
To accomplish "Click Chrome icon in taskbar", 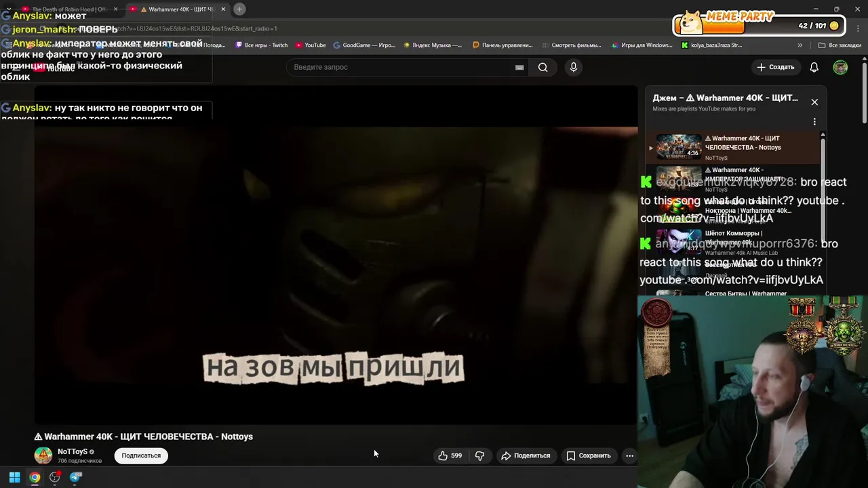I will click(x=35, y=477).
